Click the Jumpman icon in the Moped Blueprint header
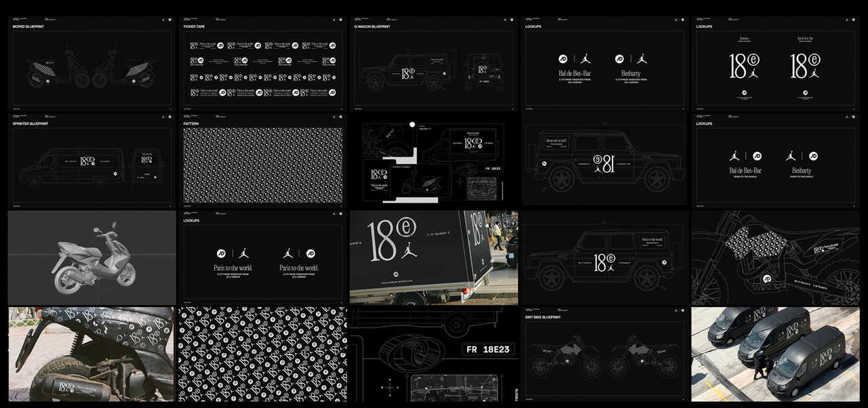868x408 pixels. point(163,20)
